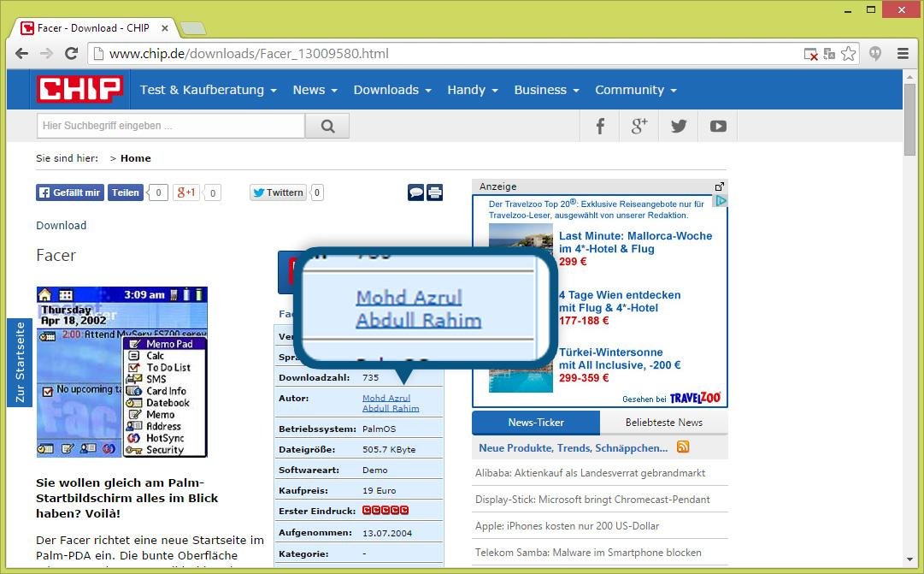The image size is (924, 574).
Task: Open Apple: iPhones kosten 200 US-Dollar news
Action: [x=567, y=526]
